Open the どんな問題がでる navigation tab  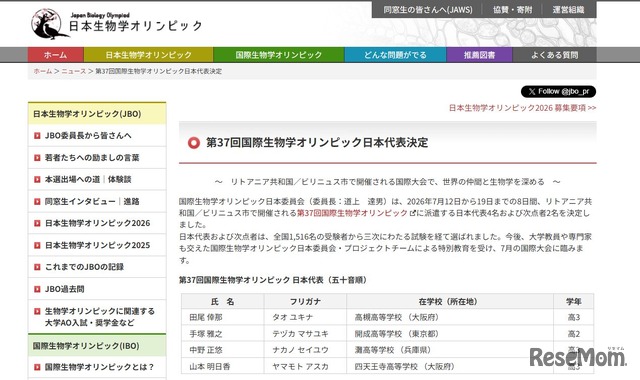[395, 55]
